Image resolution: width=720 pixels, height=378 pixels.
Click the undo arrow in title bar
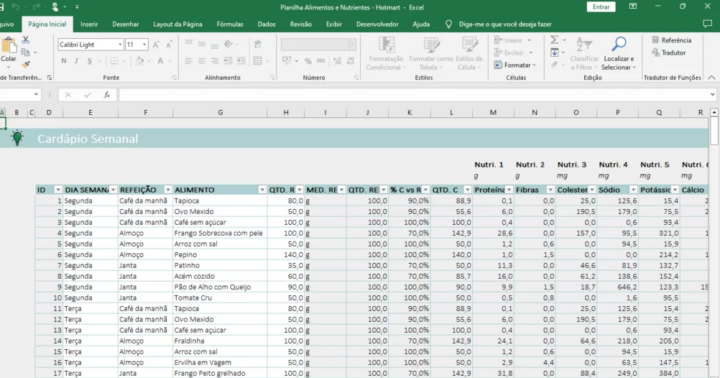(x=15, y=7)
